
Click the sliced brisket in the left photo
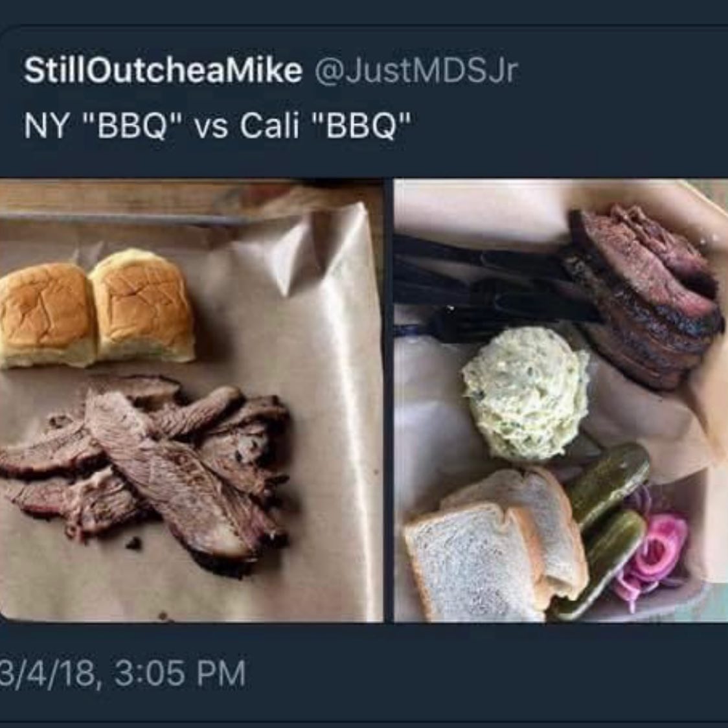[145, 472]
